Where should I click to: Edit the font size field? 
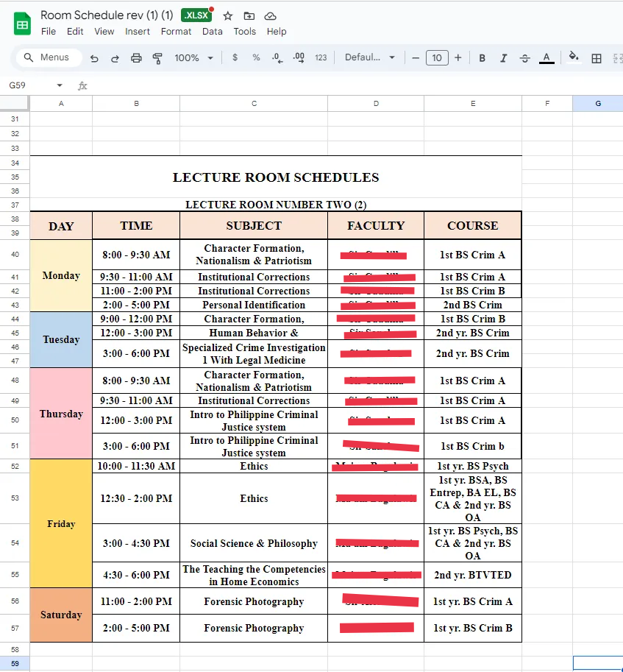(x=437, y=58)
